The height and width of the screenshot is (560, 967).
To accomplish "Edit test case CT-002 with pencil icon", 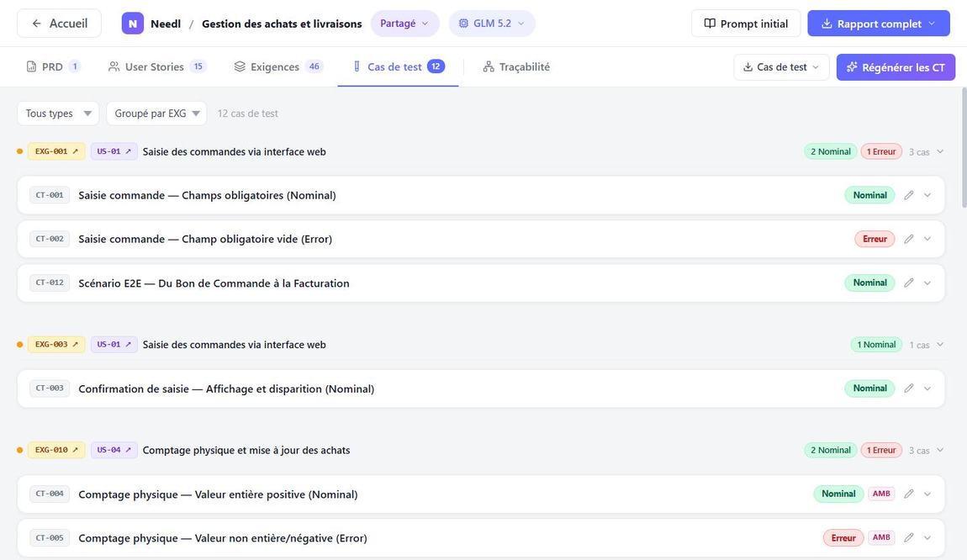I will pos(908,240).
